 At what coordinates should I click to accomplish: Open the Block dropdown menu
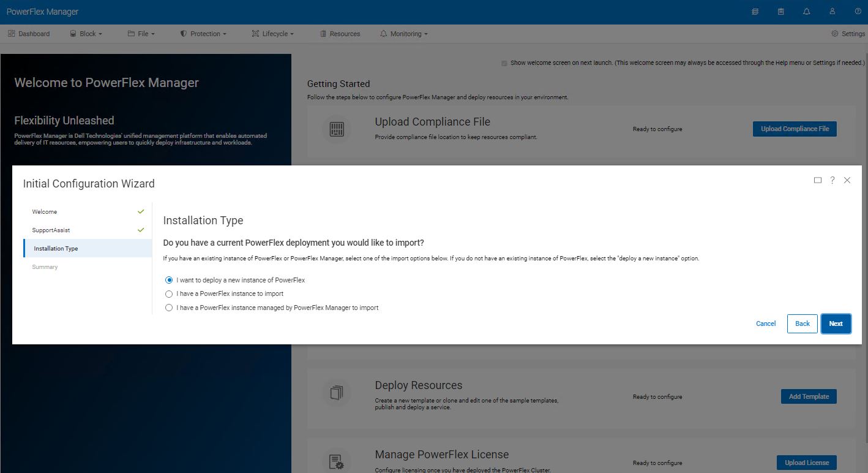point(86,34)
